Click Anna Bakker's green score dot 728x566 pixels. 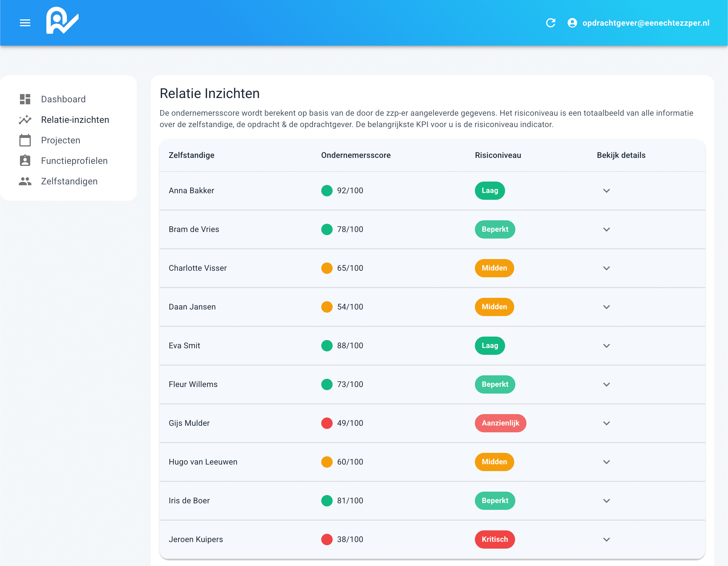[327, 191]
